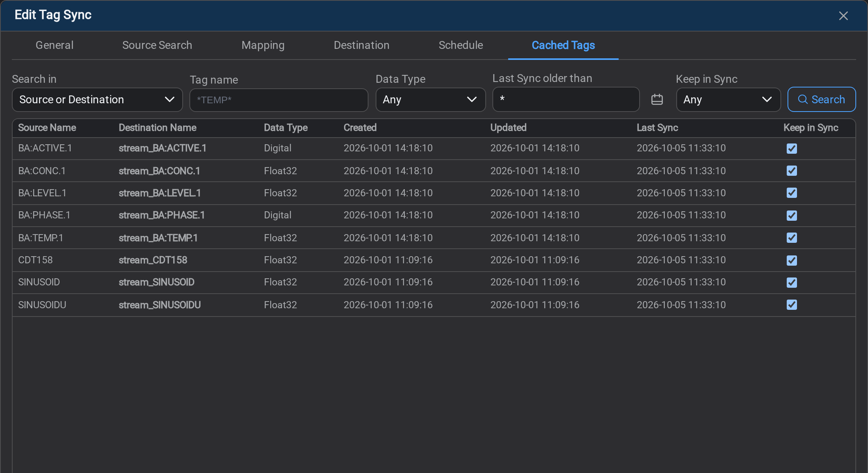Open the Search in dropdown
The image size is (868, 473).
point(97,100)
